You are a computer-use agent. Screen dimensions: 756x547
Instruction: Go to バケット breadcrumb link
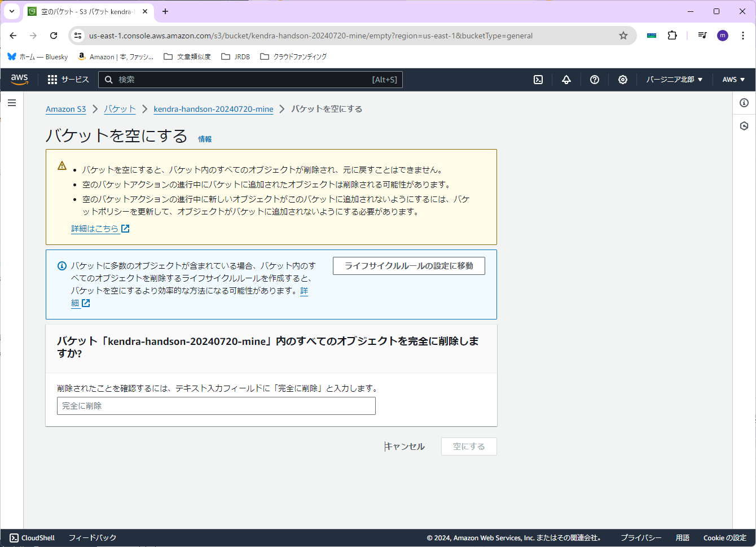click(x=120, y=109)
